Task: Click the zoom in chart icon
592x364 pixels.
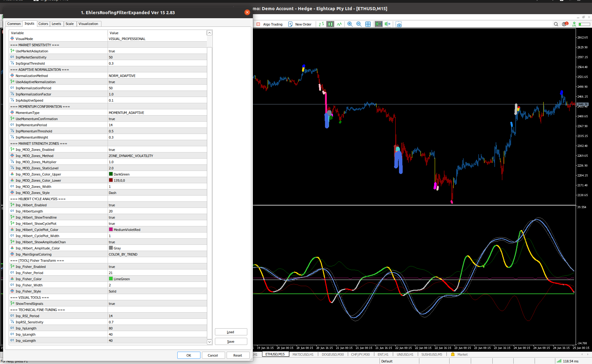Action: point(350,24)
